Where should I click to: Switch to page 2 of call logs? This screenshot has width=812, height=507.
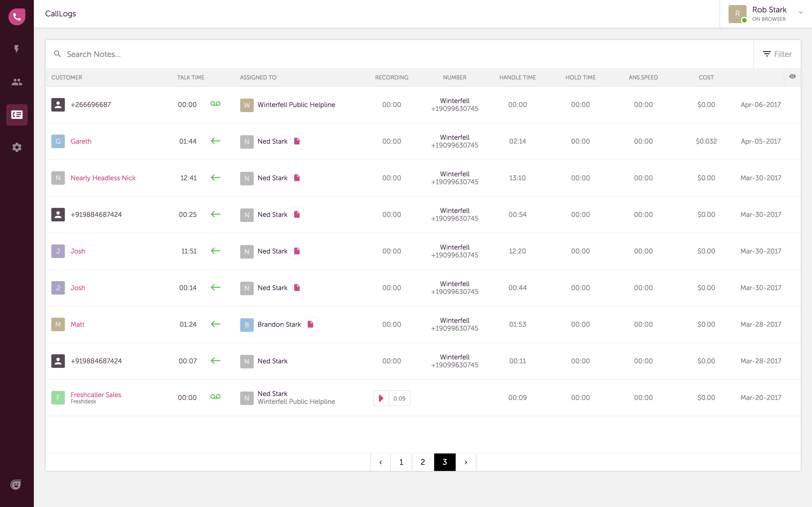[423, 462]
